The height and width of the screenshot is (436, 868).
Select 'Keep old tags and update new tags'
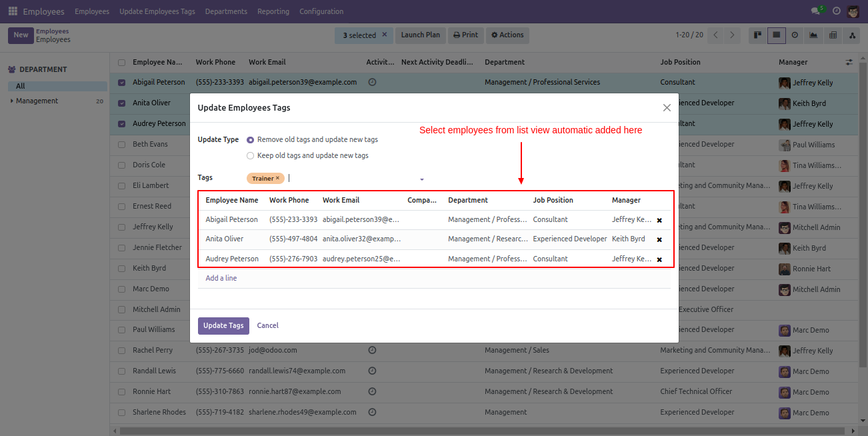click(251, 155)
